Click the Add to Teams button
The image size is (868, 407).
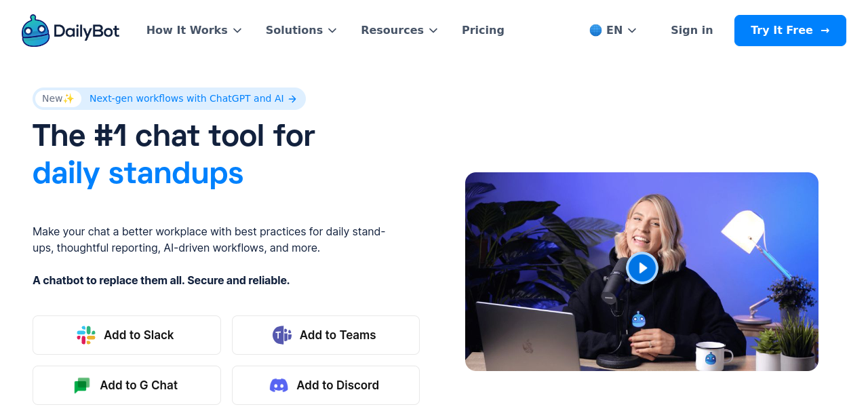325,335
